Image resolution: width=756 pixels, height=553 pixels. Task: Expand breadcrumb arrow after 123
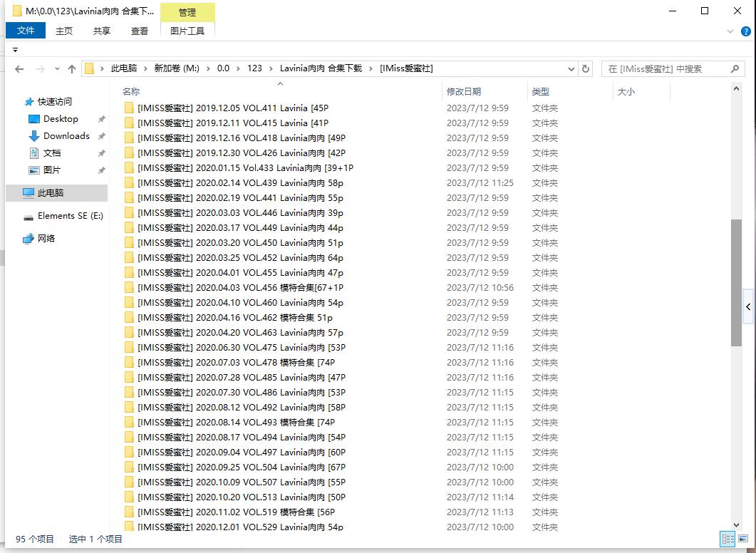click(270, 68)
